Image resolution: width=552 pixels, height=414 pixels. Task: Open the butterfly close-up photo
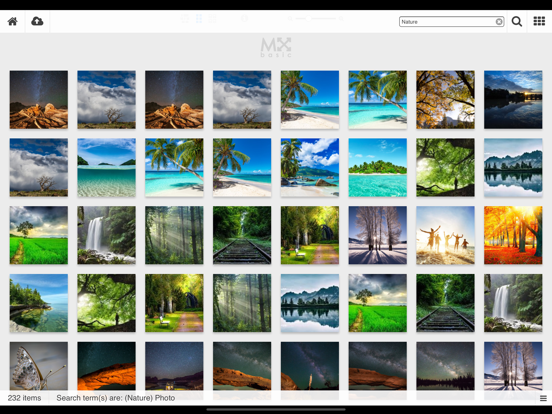tap(39, 366)
